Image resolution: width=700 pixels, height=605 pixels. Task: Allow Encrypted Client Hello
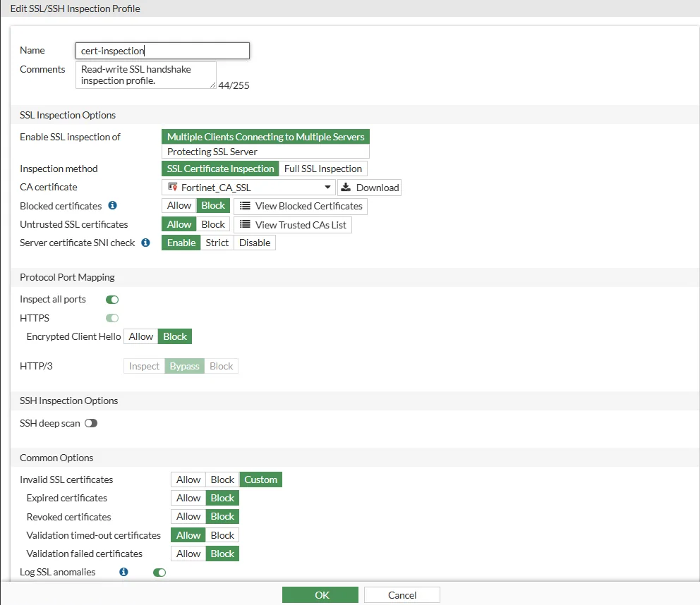point(141,336)
